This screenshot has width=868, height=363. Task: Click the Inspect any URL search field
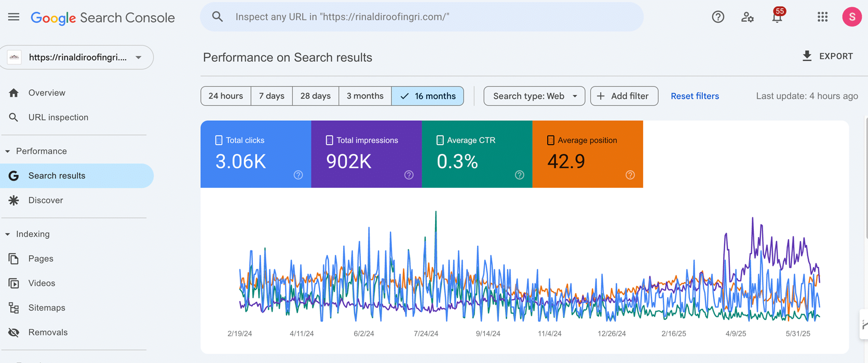point(422,17)
